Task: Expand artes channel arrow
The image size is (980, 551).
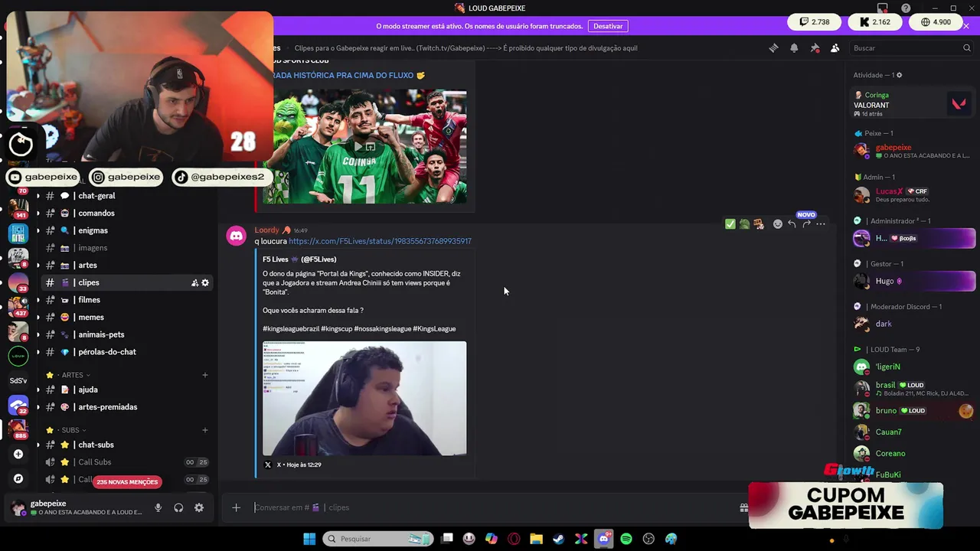Action: tap(38, 266)
